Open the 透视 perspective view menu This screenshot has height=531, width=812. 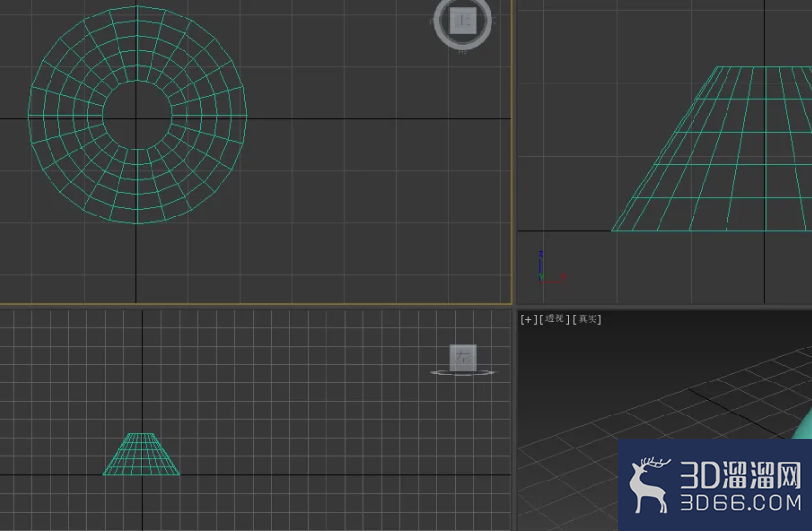click(554, 318)
